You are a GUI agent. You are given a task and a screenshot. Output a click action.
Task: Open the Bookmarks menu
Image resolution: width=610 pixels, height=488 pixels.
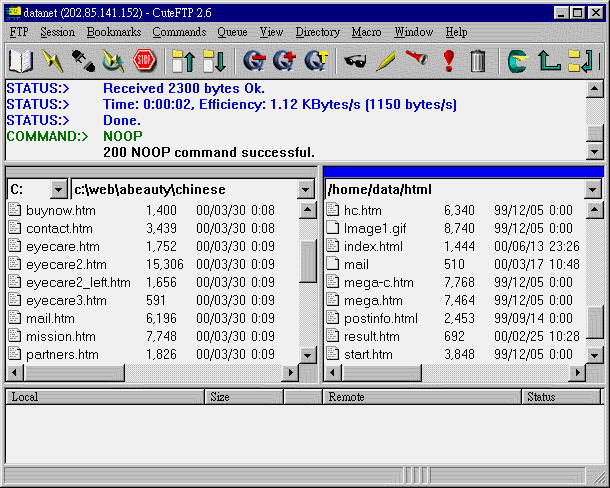114,32
